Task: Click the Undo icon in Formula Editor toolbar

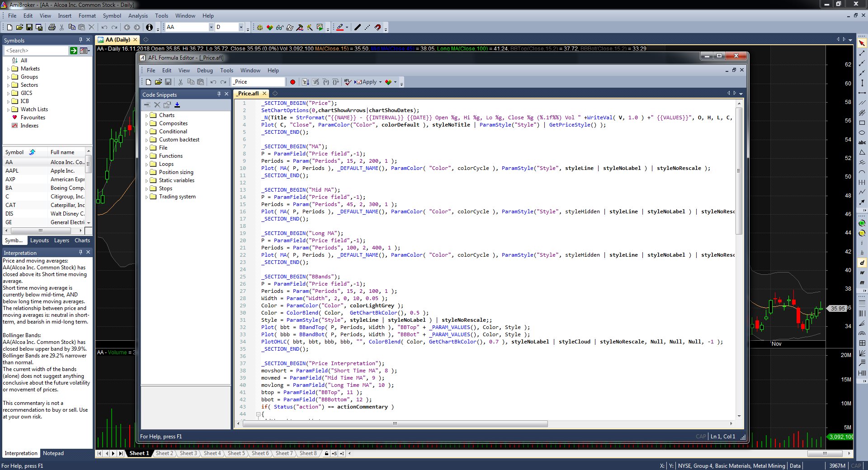Action: coord(213,82)
